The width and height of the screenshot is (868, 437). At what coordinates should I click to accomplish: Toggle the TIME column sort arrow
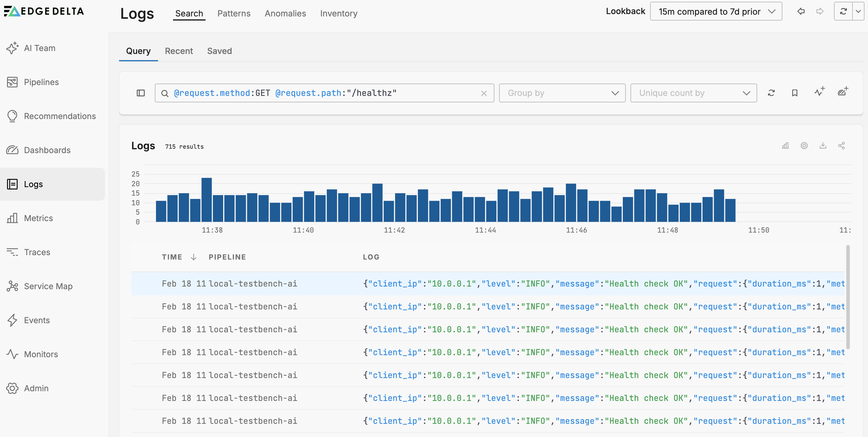point(194,257)
